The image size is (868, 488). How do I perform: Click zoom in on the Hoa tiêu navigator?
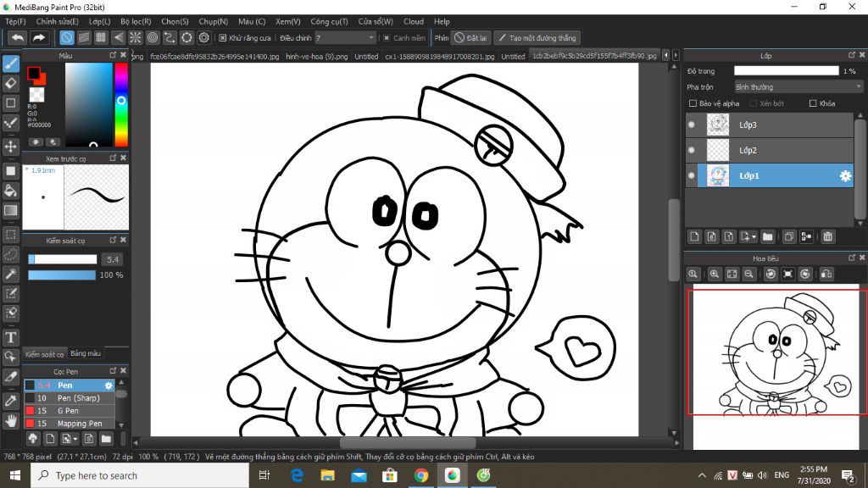(715, 274)
